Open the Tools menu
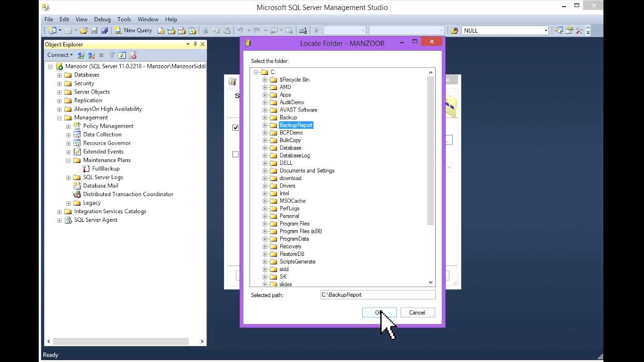 (124, 19)
